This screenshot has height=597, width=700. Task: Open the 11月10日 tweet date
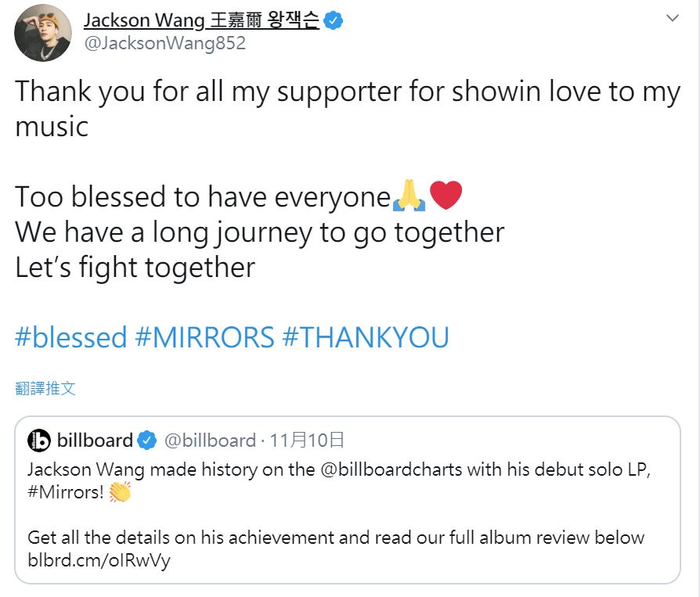[307, 441]
